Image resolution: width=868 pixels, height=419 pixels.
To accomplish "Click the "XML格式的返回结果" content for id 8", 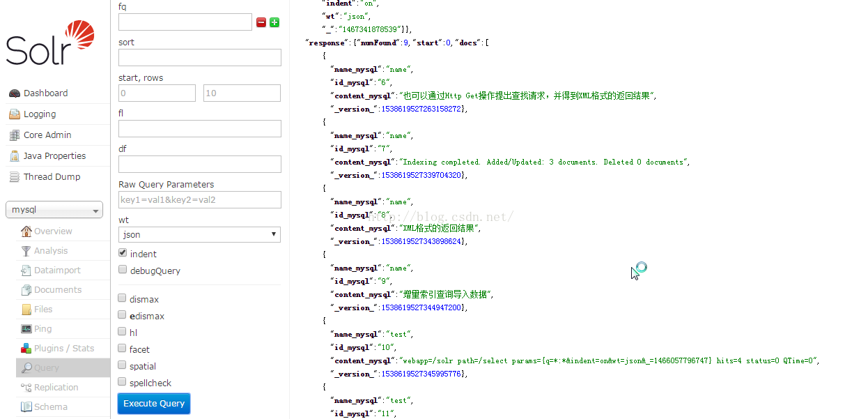I will pos(438,229).
